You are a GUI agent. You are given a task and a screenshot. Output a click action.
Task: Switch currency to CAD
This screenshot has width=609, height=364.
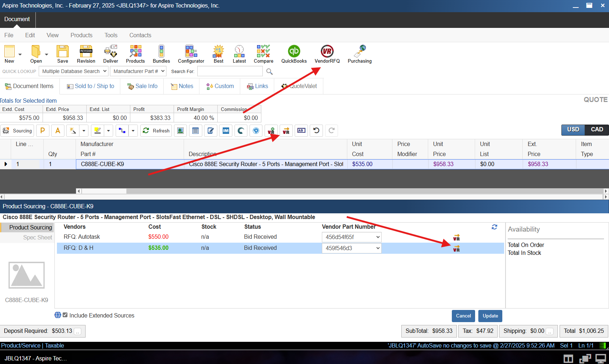click(596, 130)
